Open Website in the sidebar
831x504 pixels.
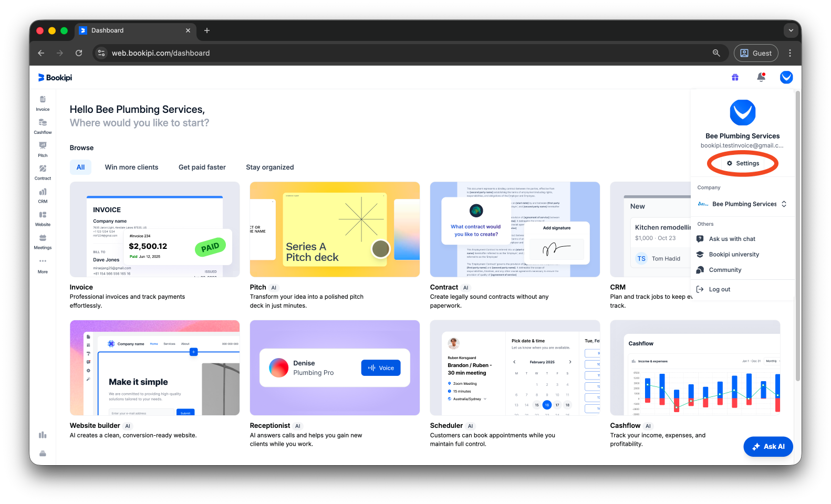[43, 219]
